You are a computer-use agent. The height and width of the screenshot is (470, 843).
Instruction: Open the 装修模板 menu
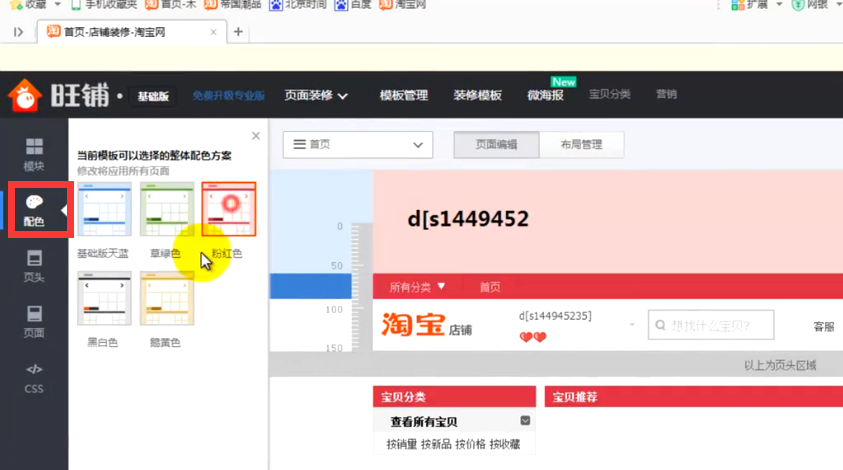point(477,96)
